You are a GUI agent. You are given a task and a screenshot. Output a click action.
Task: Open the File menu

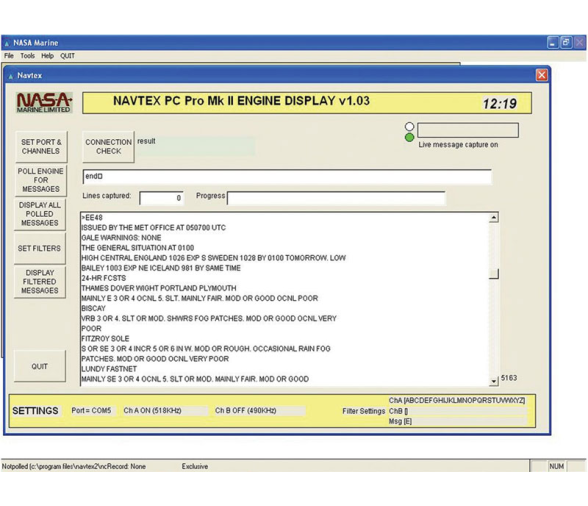pos(9,56)
